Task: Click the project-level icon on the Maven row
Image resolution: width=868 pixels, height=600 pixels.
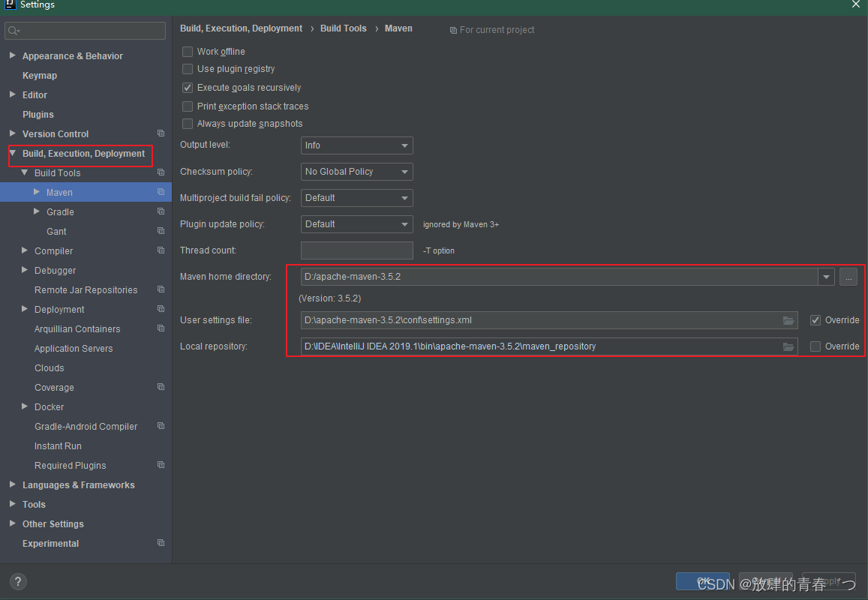Action: [161, 192]
